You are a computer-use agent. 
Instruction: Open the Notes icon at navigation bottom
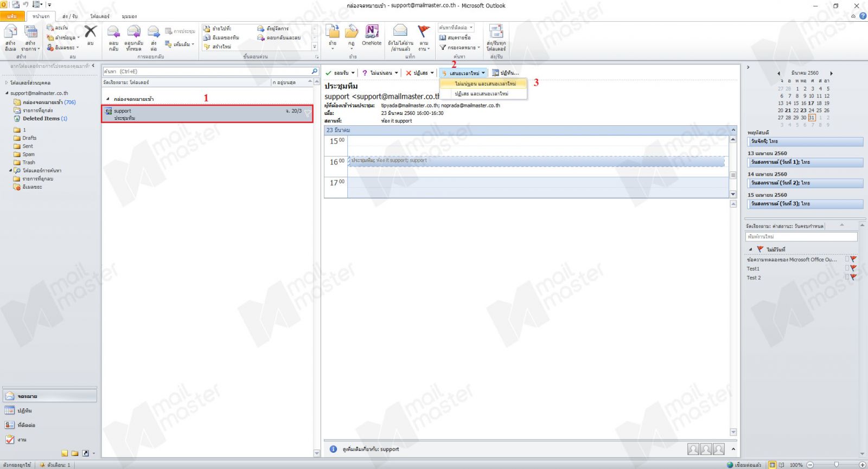[x=65, y=453]
